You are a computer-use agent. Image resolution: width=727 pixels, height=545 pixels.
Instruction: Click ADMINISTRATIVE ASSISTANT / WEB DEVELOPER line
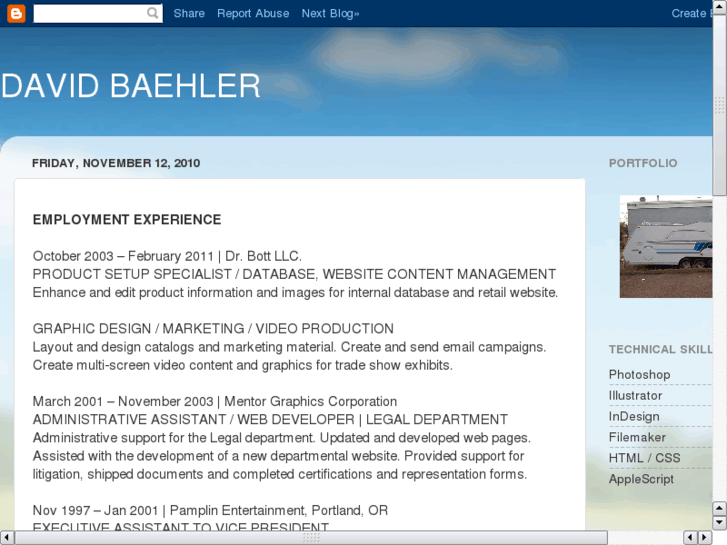[x=270, y=419]
